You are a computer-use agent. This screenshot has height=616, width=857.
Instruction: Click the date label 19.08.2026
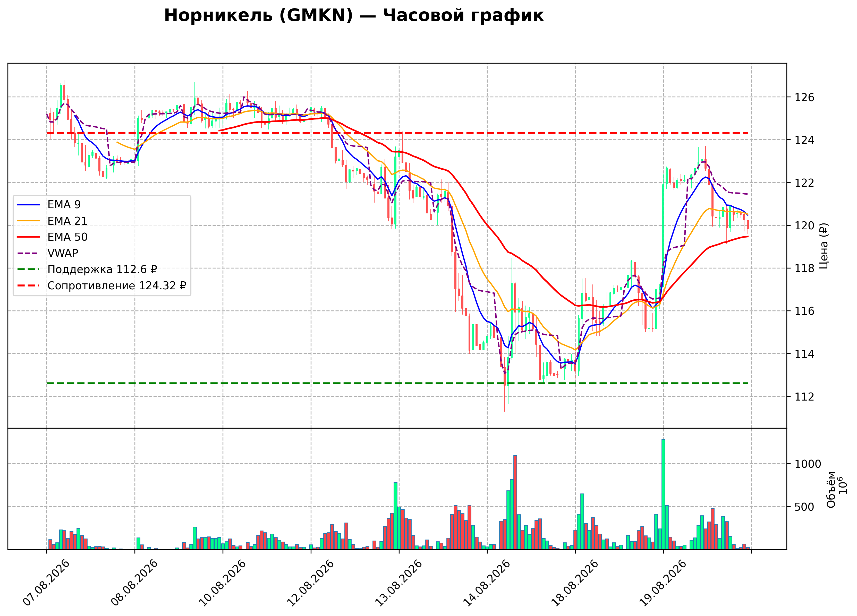click(x=663, y=583)
